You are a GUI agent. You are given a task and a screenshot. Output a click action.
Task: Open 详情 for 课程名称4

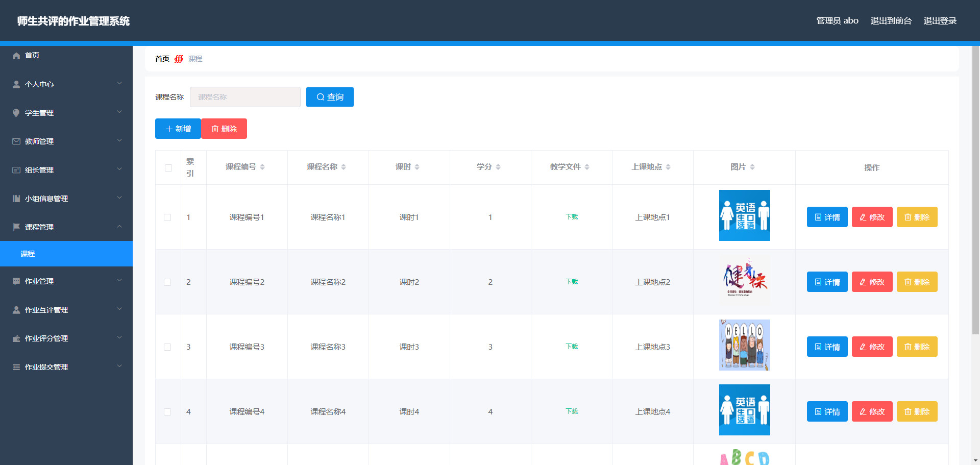tap(827, 411)
